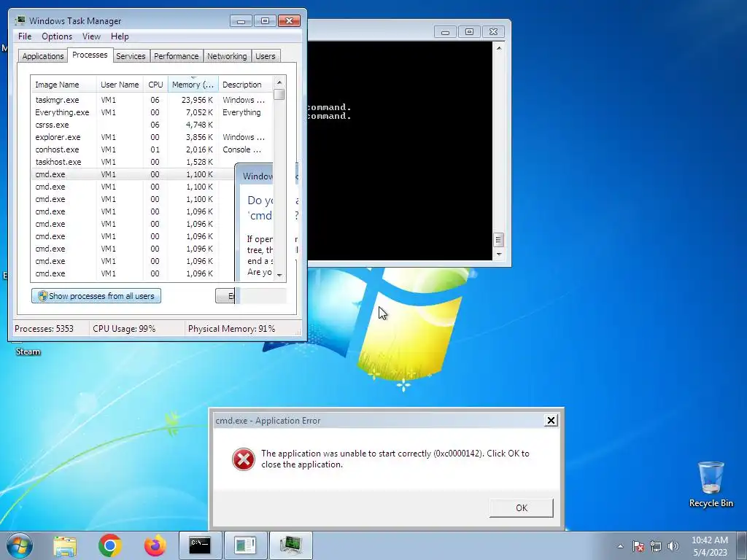Click the console window scrollbar thumb

coord(498,239)
